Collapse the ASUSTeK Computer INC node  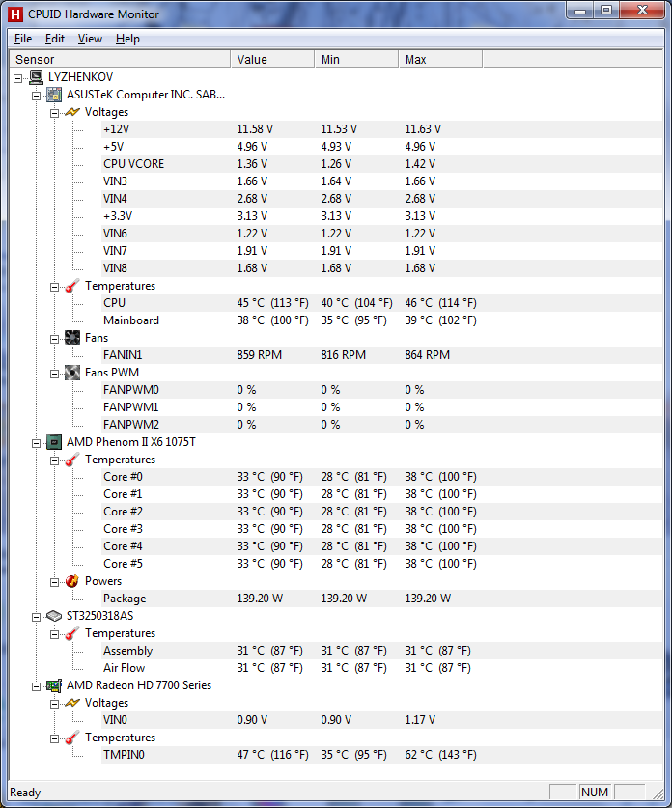tap(36, 96)
